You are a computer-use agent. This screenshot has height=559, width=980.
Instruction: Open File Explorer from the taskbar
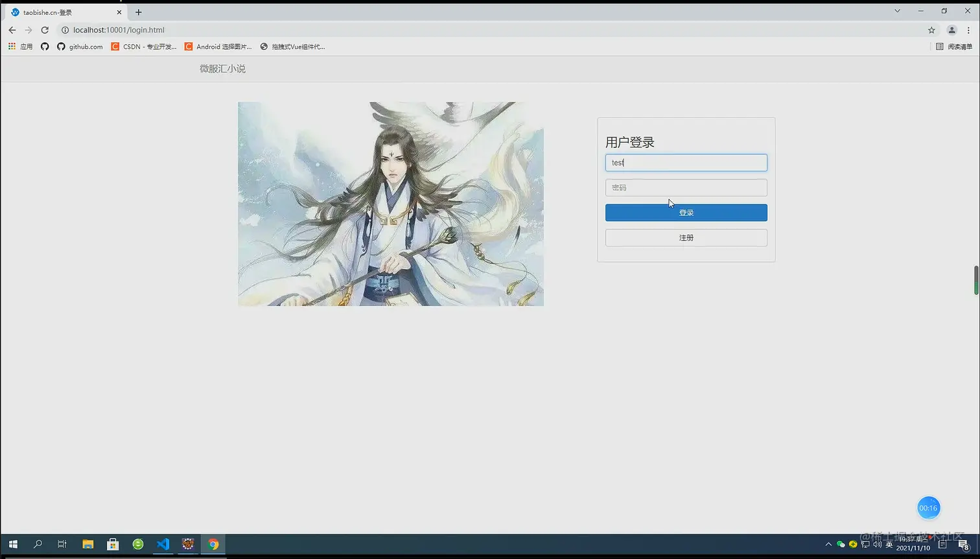click(87, 544)
